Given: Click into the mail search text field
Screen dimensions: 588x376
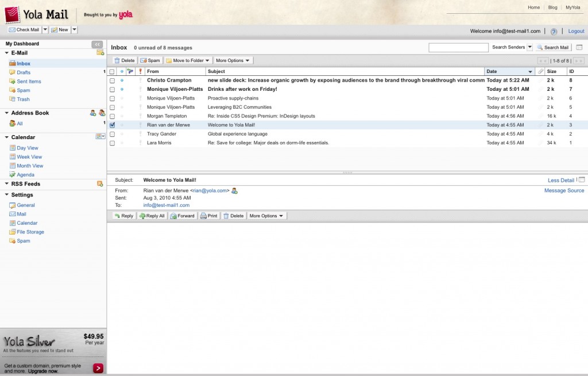Looking at the screenshot, I should (x=458, y=48).
